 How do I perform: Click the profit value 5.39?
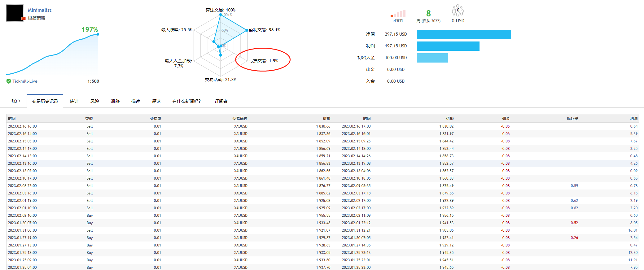634,134
